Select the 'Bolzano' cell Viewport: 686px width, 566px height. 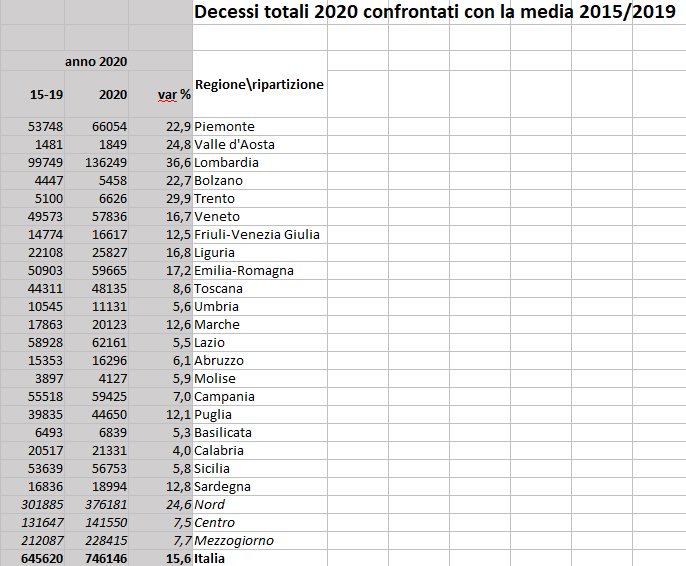[260, 180]
